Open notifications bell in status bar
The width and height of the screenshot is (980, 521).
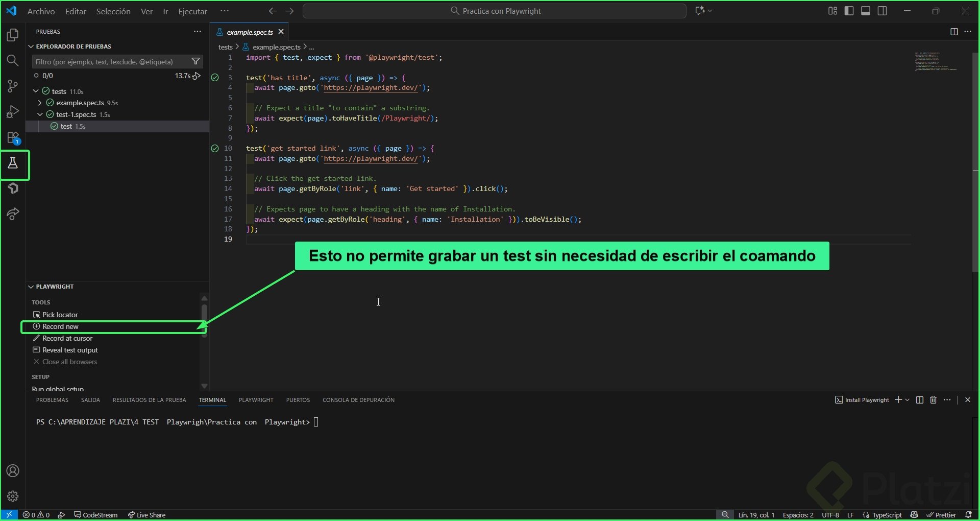pos(969,515)
